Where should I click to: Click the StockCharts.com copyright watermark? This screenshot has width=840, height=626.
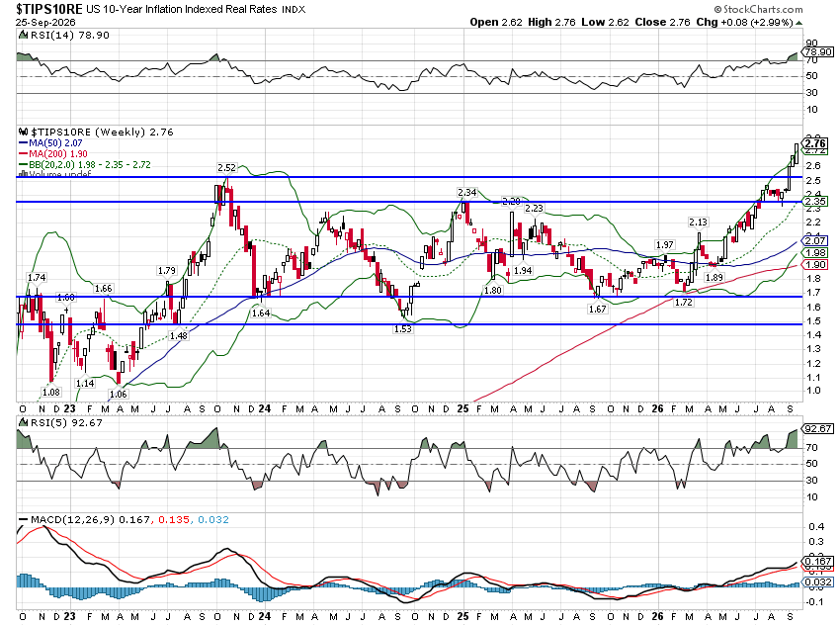click(758, 9)
